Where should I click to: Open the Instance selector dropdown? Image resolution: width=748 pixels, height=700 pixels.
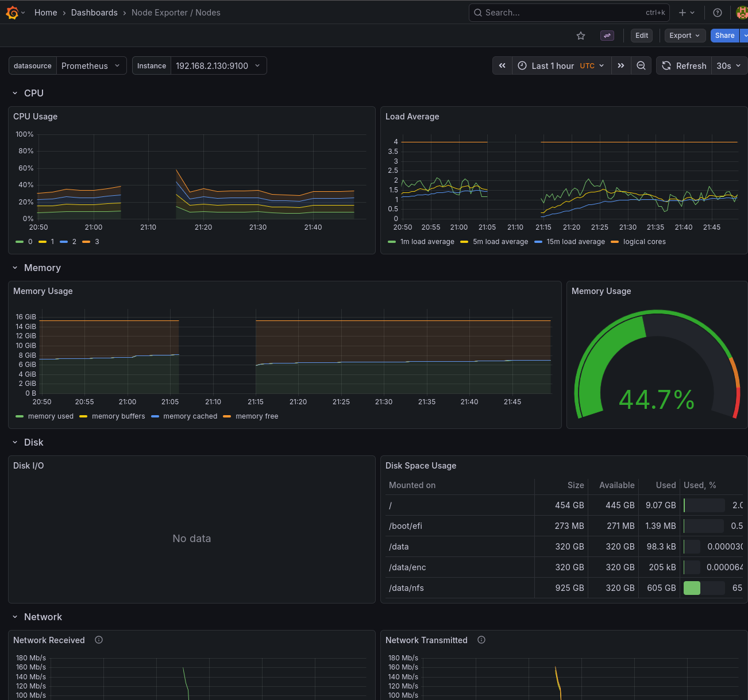click(218, 65)
